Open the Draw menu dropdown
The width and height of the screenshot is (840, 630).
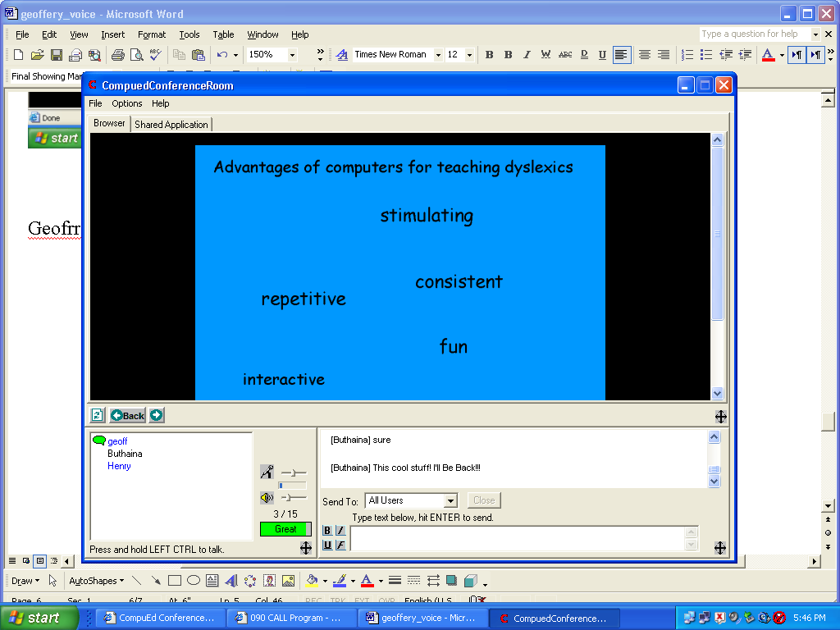click(x=25, y=581)
